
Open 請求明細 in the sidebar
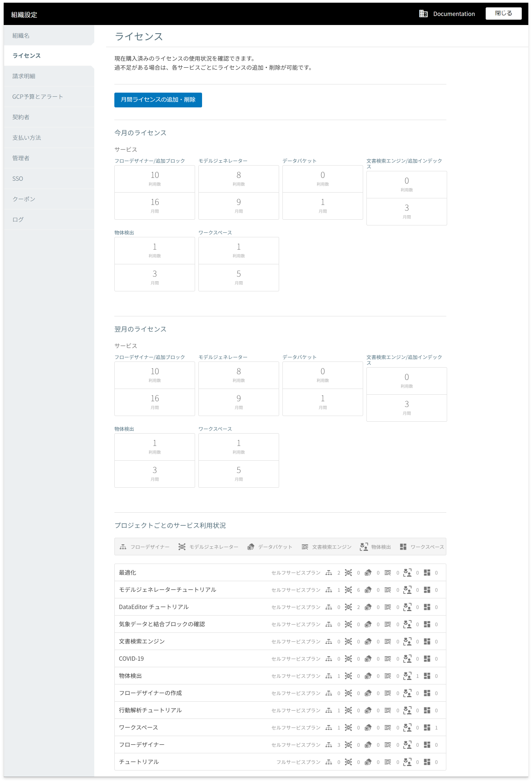point(49,76)
